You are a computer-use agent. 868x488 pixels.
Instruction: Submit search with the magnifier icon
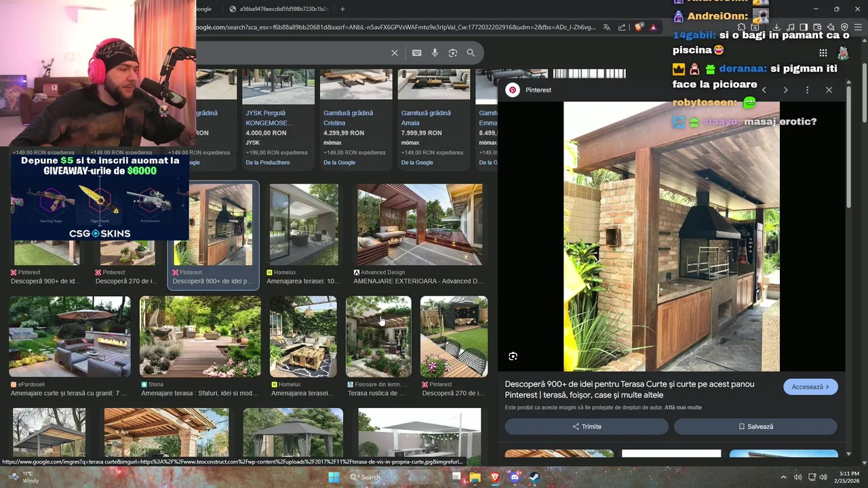(471, 53)
